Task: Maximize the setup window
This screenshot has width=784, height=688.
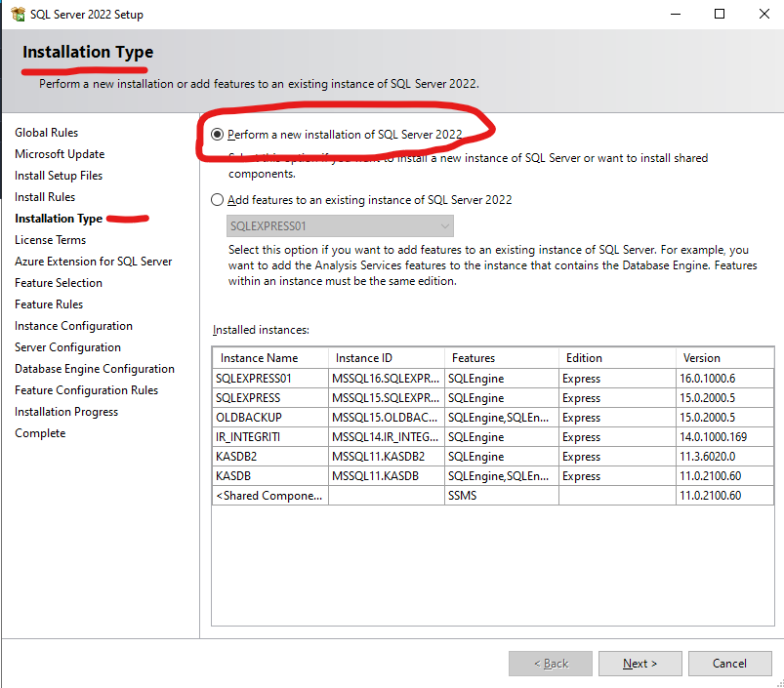Action: click(720, 14)
